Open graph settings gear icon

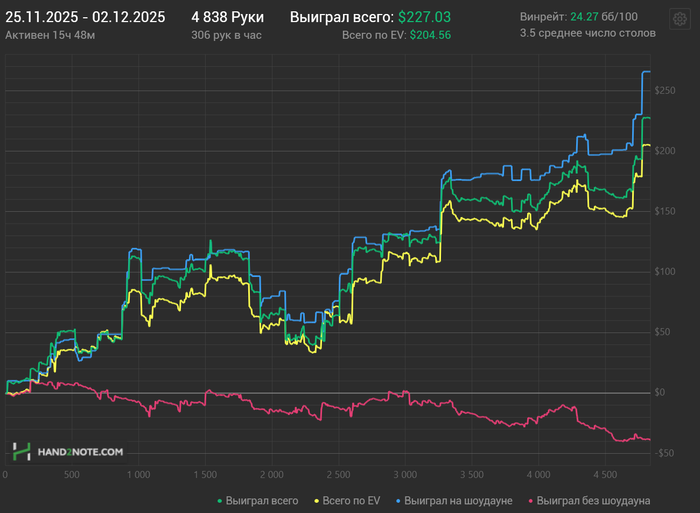pos(680,19)
